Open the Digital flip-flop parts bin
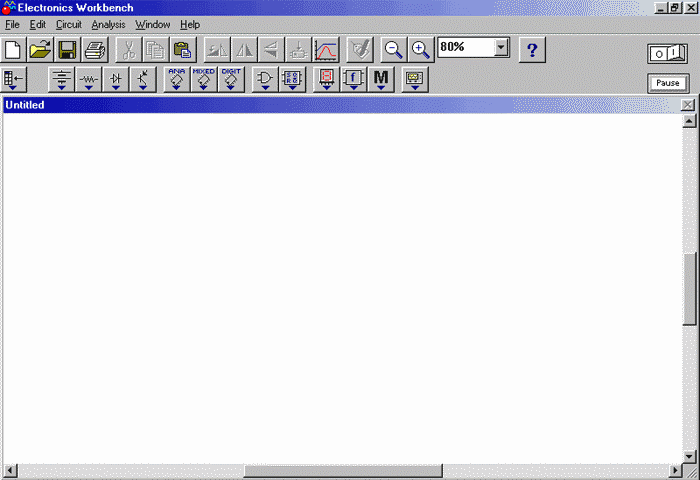 [292, 79]
